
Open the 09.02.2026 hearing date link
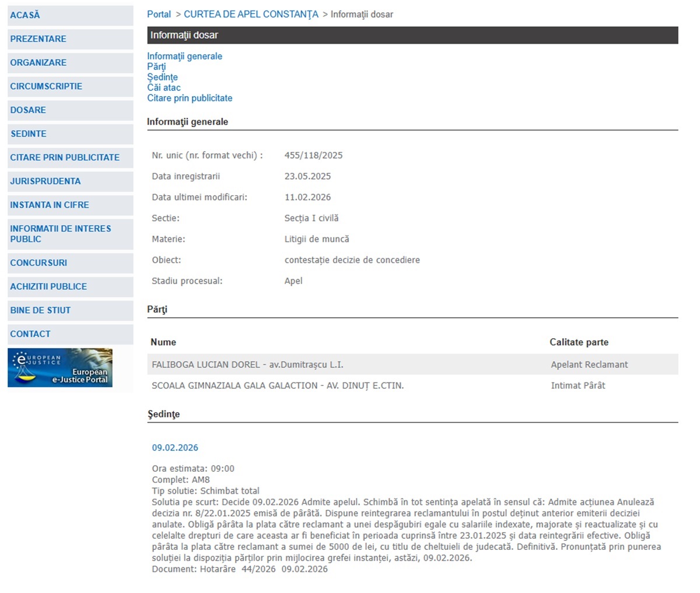[x=175, y=448]
